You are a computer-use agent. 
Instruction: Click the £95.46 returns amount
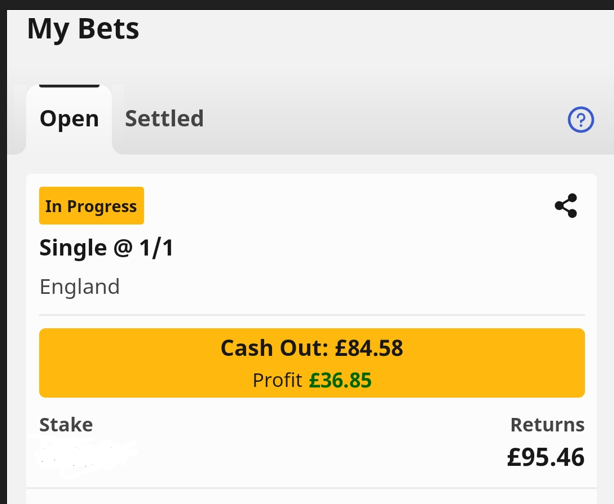[x=545, y=458]
